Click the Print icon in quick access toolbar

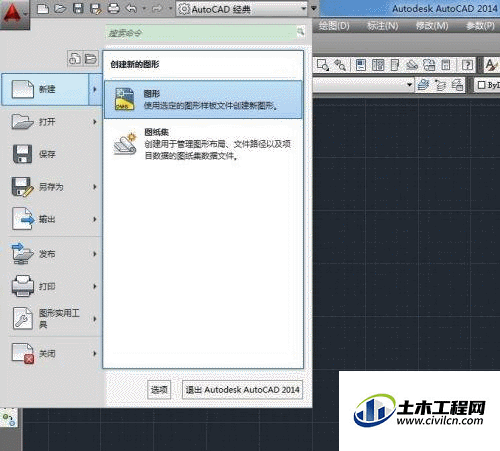(114, 9)
